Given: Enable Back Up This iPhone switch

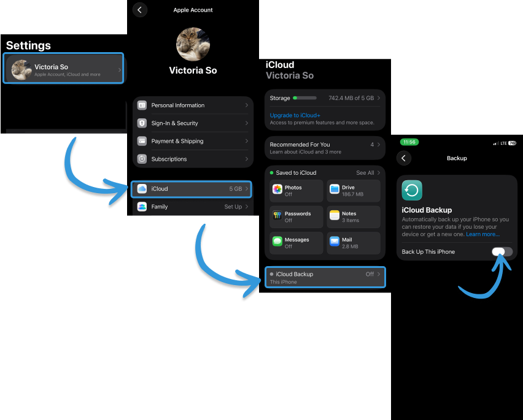Looking at the screenshot, I should 502,252.
